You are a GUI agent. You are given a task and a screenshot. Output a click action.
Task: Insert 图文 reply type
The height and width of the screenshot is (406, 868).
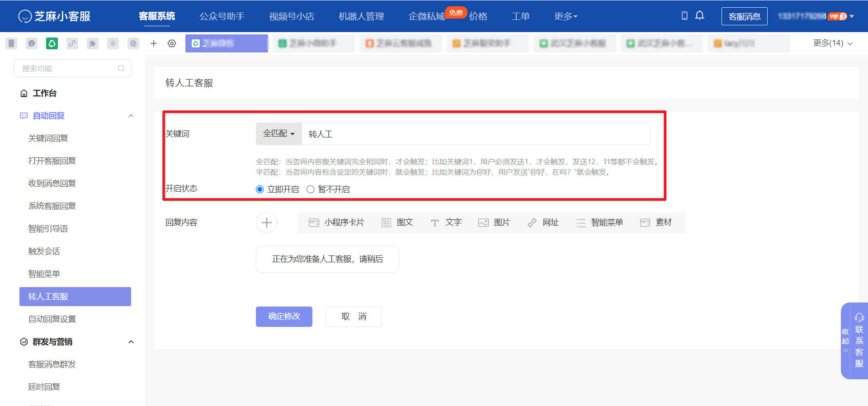(x=397, y=222)
